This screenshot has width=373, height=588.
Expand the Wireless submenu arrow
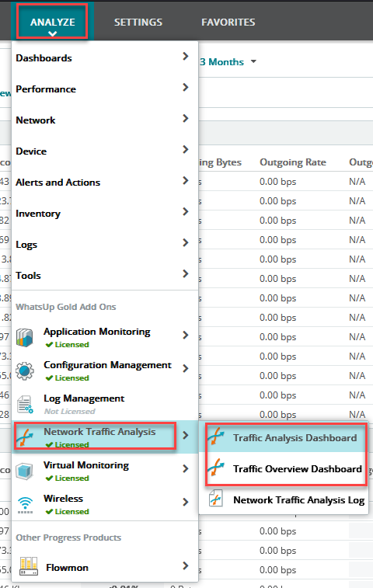(186, 502)
